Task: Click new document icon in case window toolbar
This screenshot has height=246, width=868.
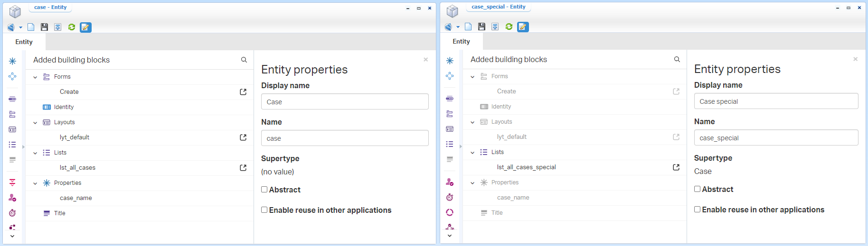Action: click(x=31, y=27)
